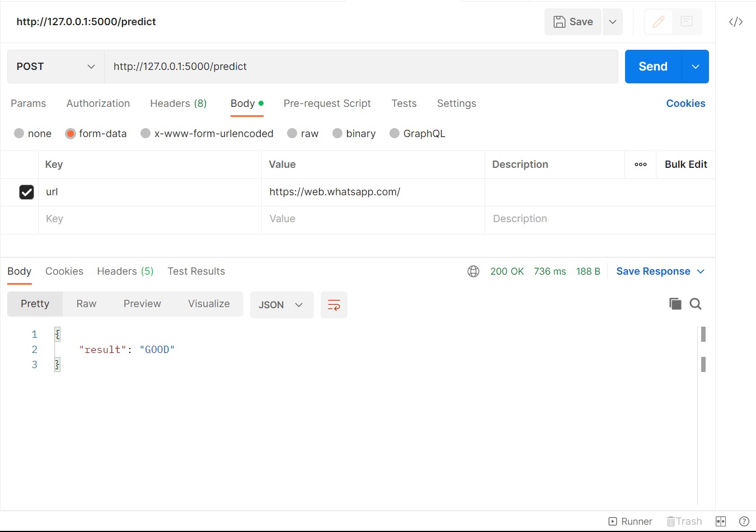Click the edit pencil icon
The width and height of the screenshot is (756, 532).
coord(659,22)
